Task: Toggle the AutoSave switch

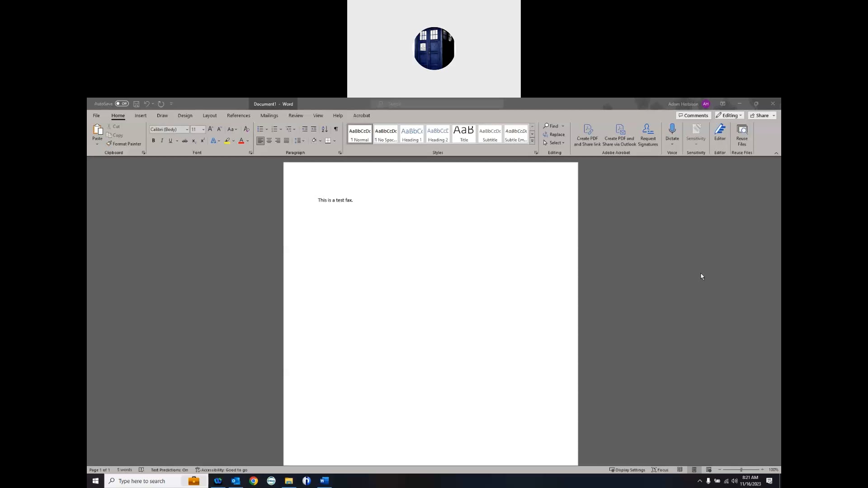Action: point(122,104)
